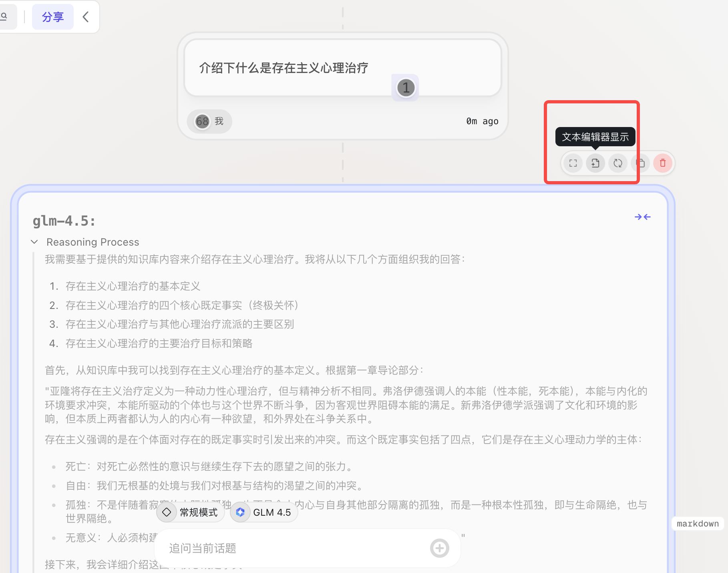Image resolution: width=728 pixels, height=573 pixels.
Task: Open the GLM 4.5 model selector
Action: pos(264,512)
